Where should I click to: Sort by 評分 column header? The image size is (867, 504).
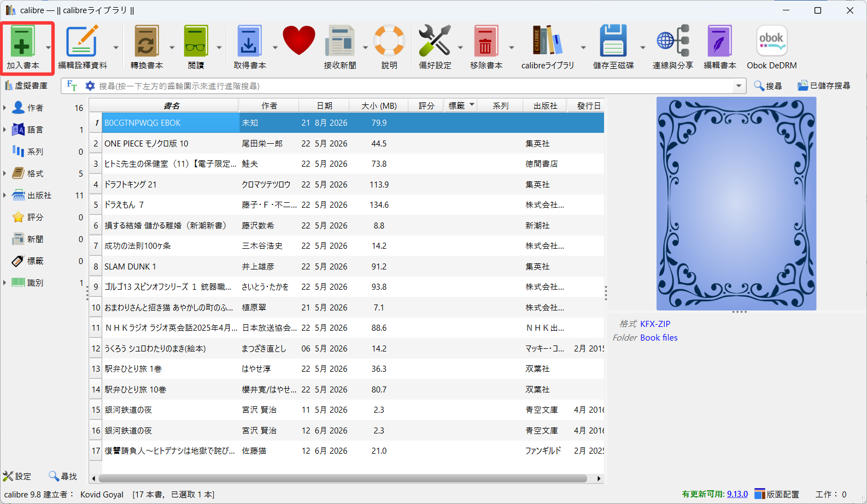coord(426,106)
